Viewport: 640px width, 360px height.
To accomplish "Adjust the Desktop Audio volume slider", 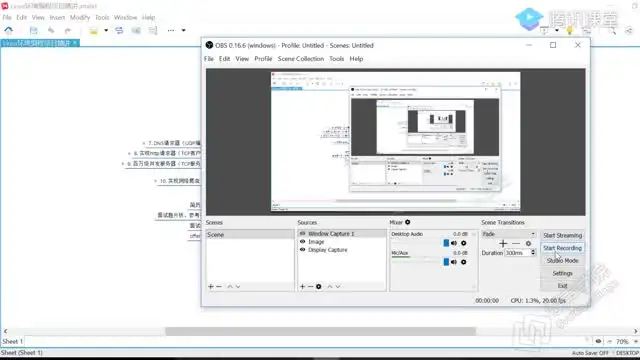I will [x=446, y=243].
